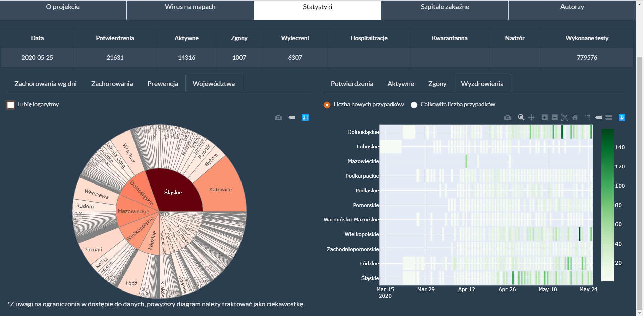644x316 pixels.
Task: Click the 'Warmińsko-Mazurskie' heatmap row label
Action: point(351,220)
